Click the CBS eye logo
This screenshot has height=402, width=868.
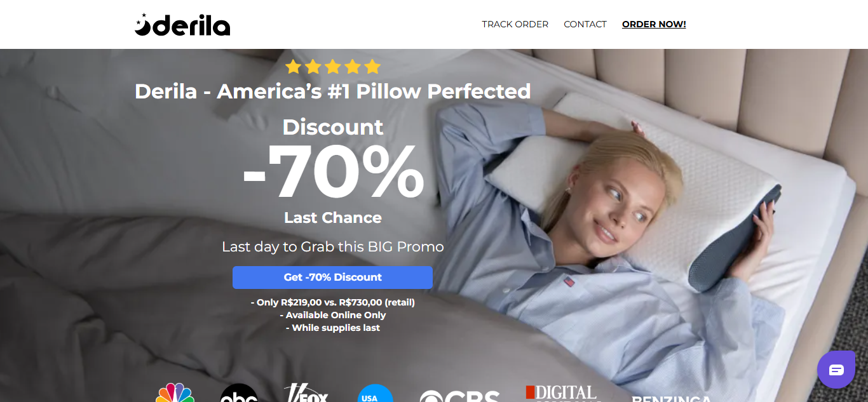(459, 396)
